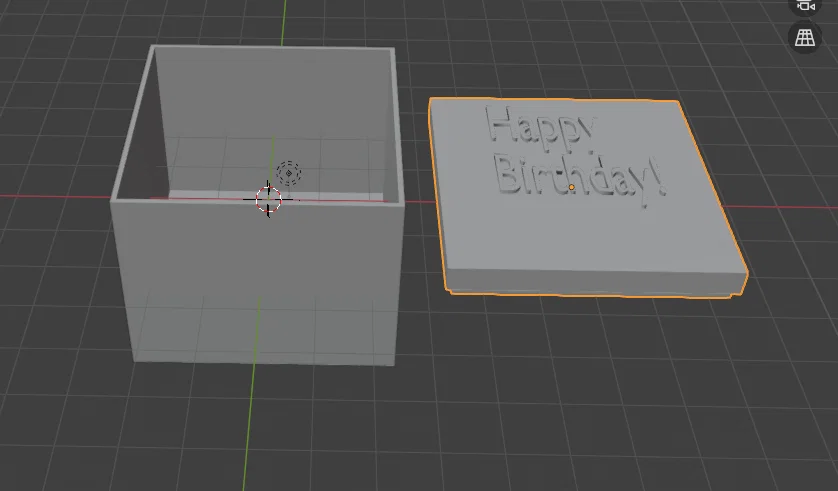Click the lid's orange origin point
Screen dimensions: 838x491
tap(571, 187)
